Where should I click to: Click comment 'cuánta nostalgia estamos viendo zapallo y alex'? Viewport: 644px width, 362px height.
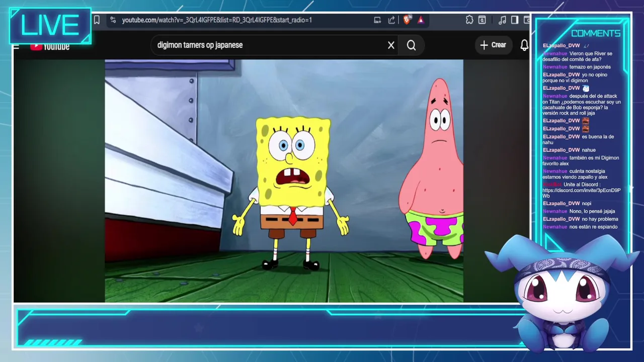click(x=575, y=174)
